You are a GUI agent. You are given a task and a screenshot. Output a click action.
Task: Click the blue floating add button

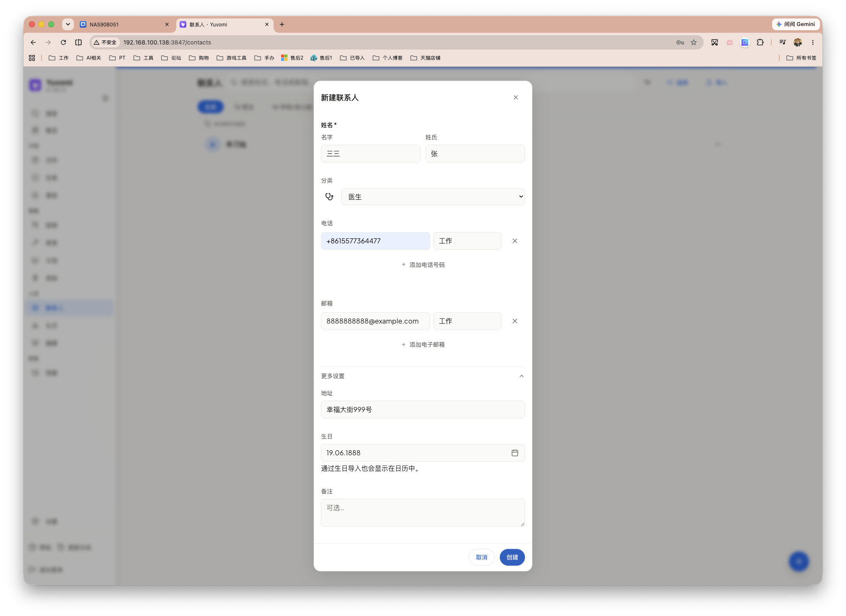click(x=799, y=561)
